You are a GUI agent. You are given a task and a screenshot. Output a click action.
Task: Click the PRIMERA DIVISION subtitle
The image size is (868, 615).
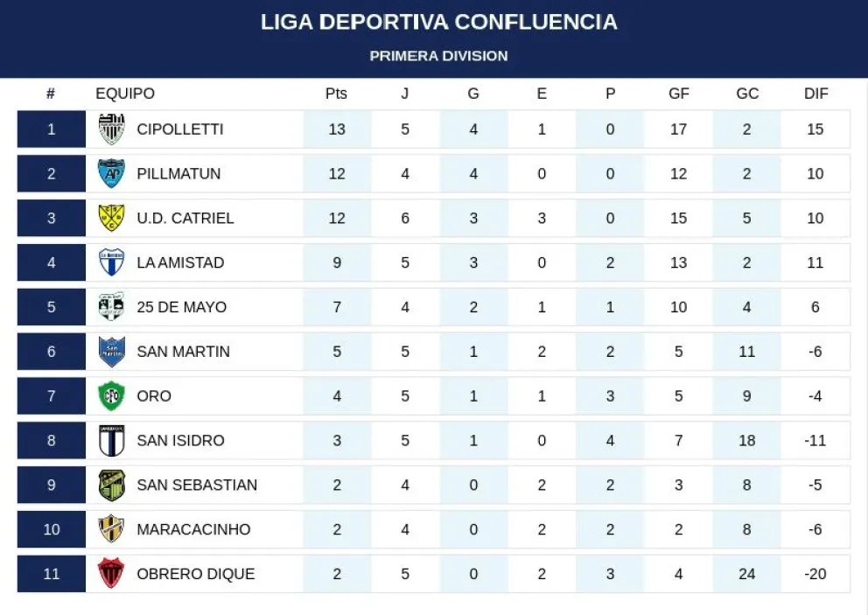(438, 56)
